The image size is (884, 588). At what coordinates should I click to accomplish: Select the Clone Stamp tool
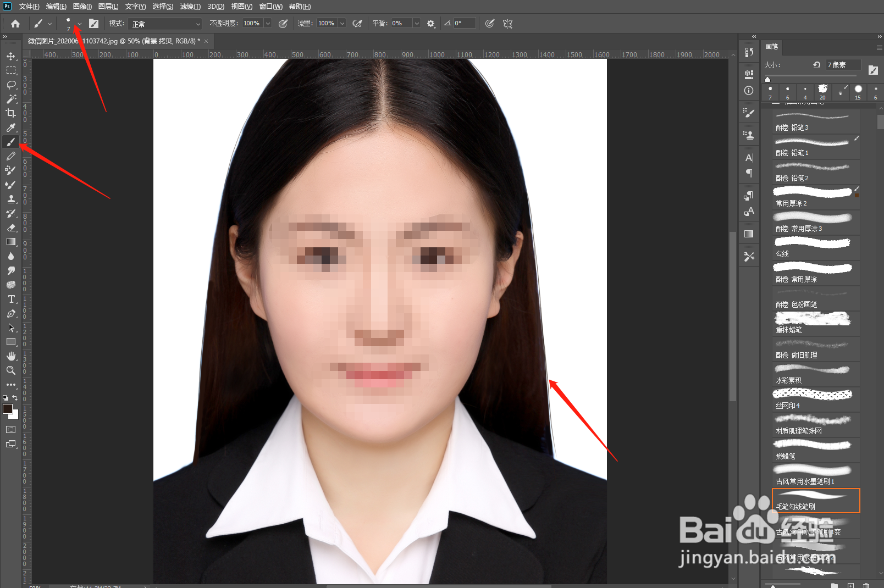(x=11, y=199)
